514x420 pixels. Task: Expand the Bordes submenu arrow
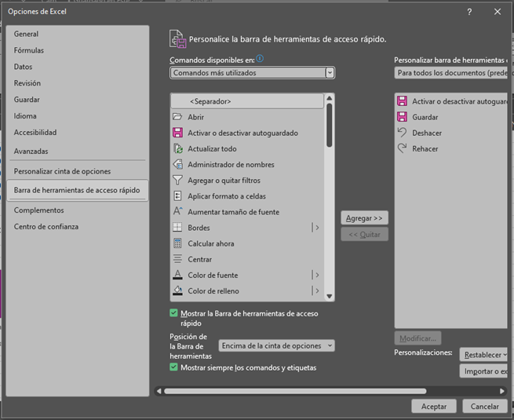point(316,227)
